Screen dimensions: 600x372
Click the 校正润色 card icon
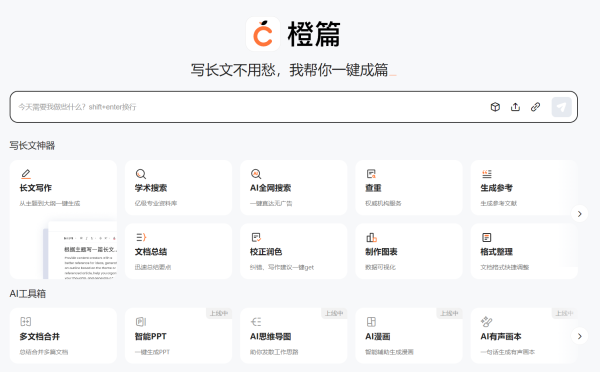pyautogui.click(x=256, y=237)
